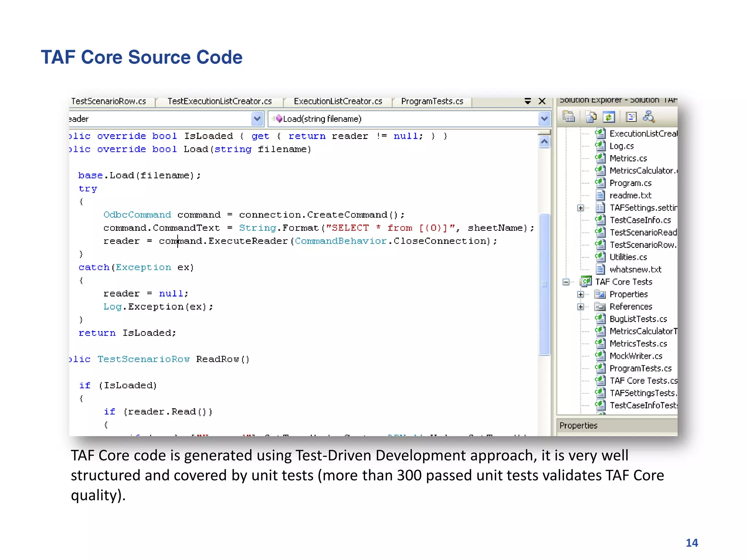This screenshot has width=747, height=560.
Task: Click the View Class Diagram toolbar icon
Action: [x=649, y=117]
